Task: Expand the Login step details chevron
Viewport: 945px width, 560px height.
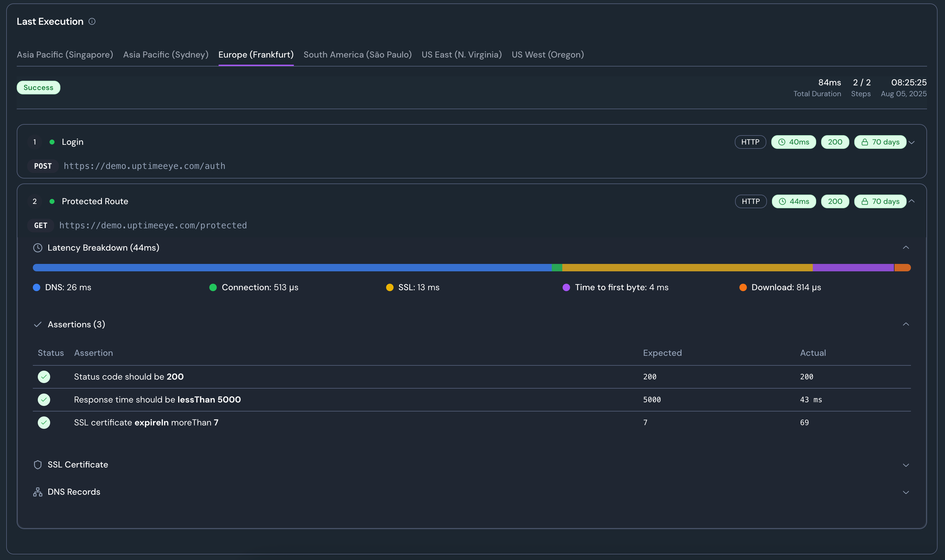Action: pyautogui.click(x=912, y=143)
